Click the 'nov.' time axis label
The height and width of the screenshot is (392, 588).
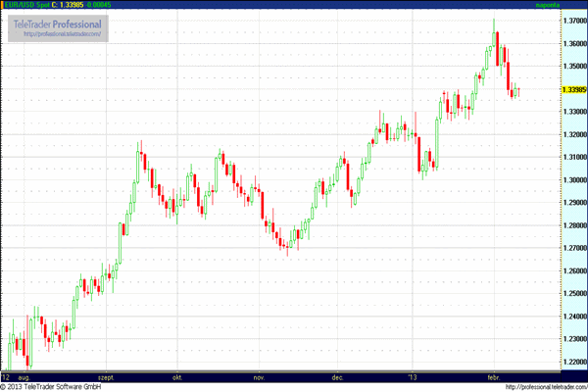point(260,376)
